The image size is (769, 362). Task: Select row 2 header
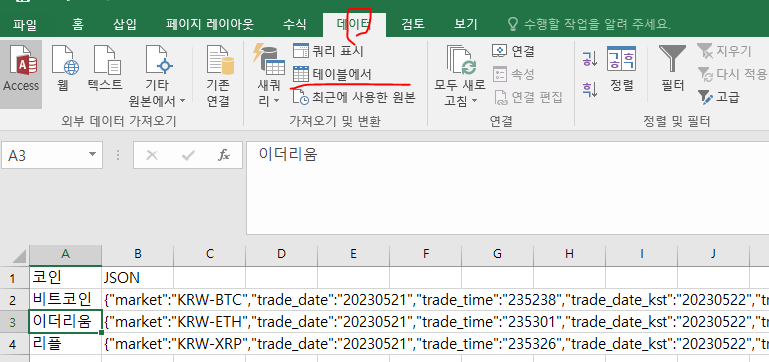pos(14,299)
